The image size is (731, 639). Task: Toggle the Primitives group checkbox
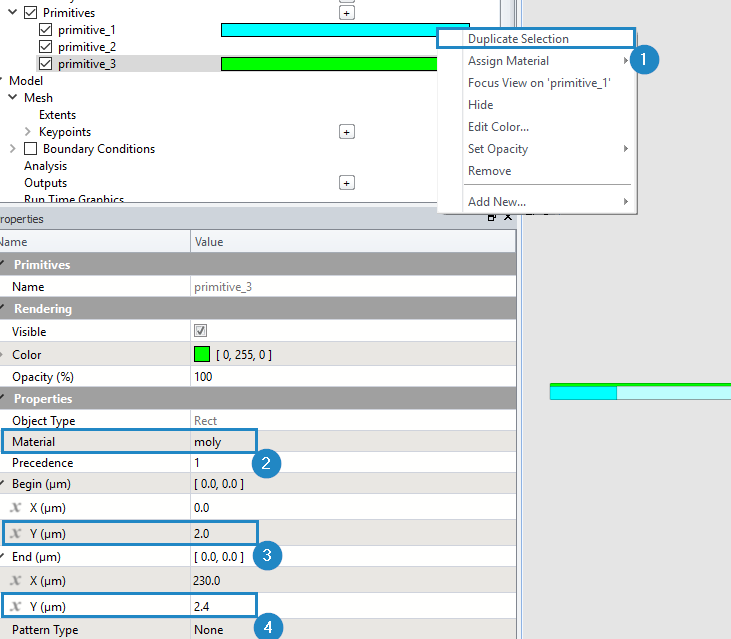tap(30, 13)
